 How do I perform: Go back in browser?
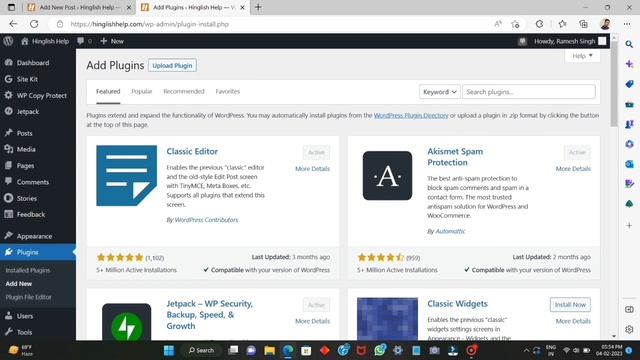pyautogui.click(x=13, y=24)
